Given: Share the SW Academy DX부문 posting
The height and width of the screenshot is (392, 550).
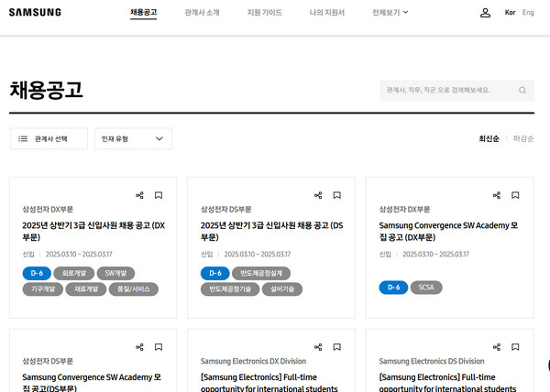Looking at the screenshot, I should [497, 195].
